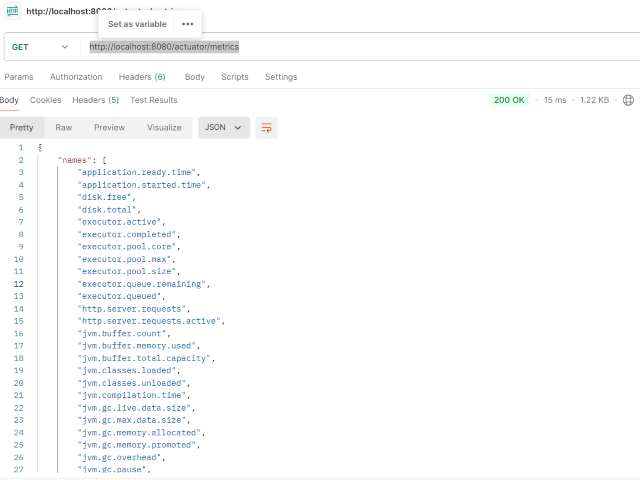The width and height of the screenshot is (640, 480).
Task: Click "jvm.classes.loaded" entry
Action: pos(127,371)
